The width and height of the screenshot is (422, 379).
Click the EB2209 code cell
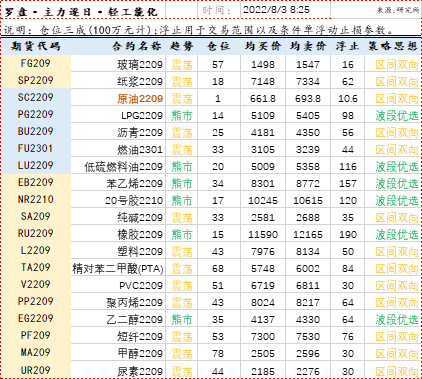(x=36, y=182)
